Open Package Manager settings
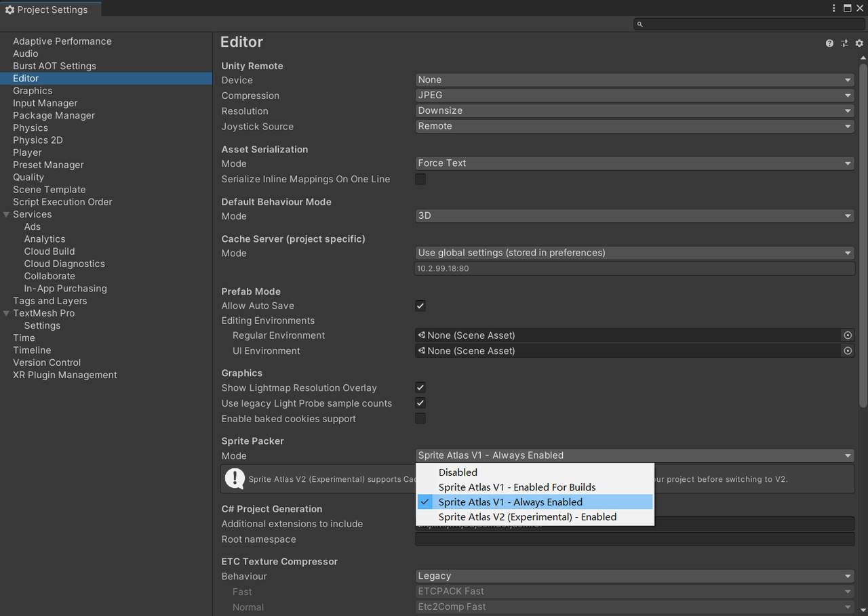The width and height of the screenshot is (868, 616). (54, 115)
